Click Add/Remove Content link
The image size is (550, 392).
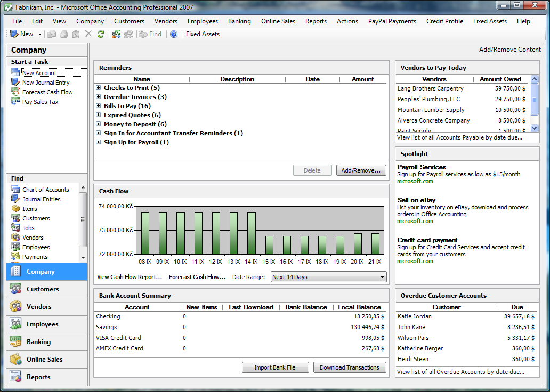tap(509, 50)
